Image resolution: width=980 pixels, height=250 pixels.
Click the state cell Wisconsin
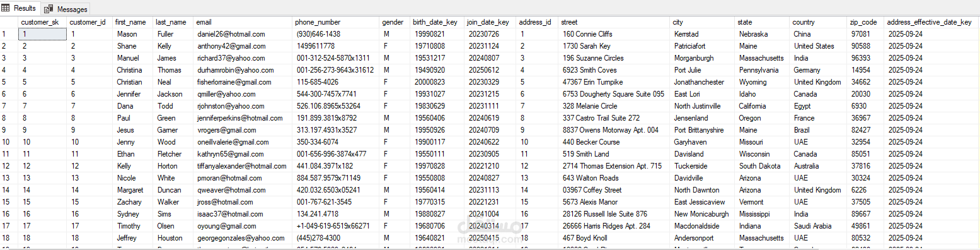tap(763, 154)
